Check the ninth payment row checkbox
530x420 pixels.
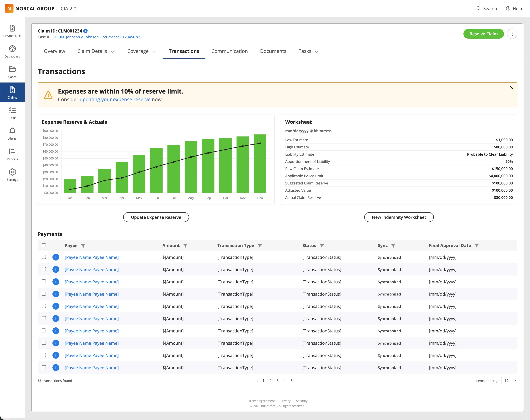point(44,355)
